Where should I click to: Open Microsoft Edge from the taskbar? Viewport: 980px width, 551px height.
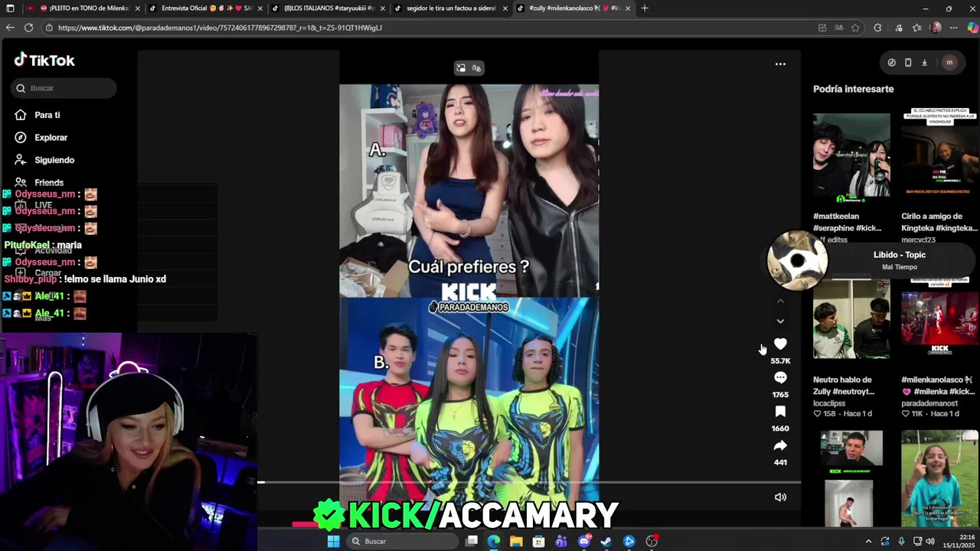click(x=494, y=541)
